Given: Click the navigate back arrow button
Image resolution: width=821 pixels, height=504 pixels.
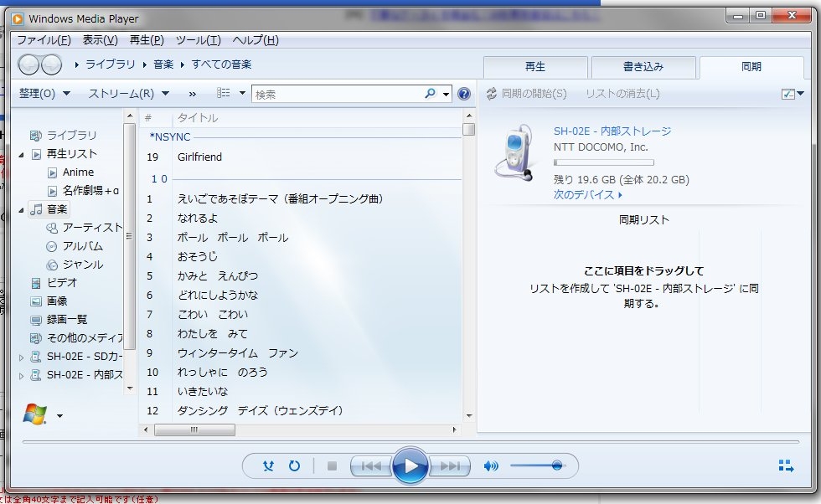Looking at the screenshot, I should 28,64.
